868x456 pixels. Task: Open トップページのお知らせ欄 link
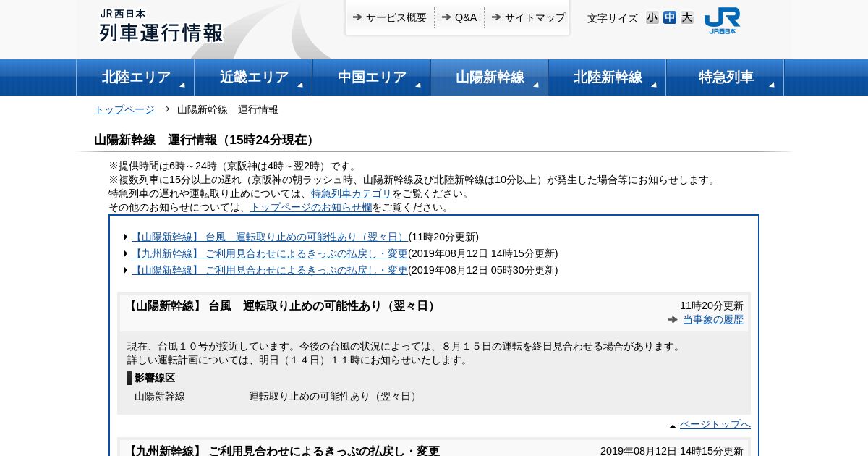point(311,207)
